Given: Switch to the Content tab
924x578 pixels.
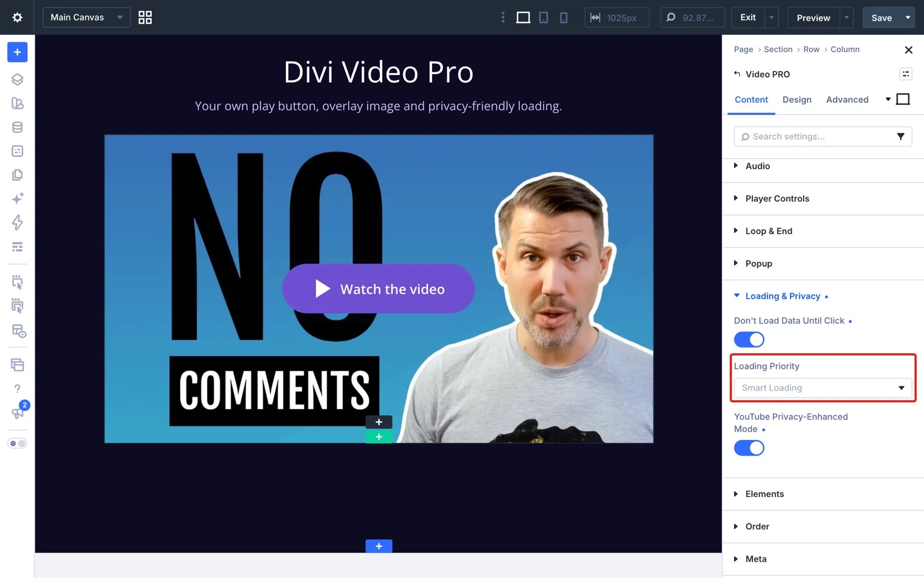Looking at the screenshot, I should click(751, 99).
